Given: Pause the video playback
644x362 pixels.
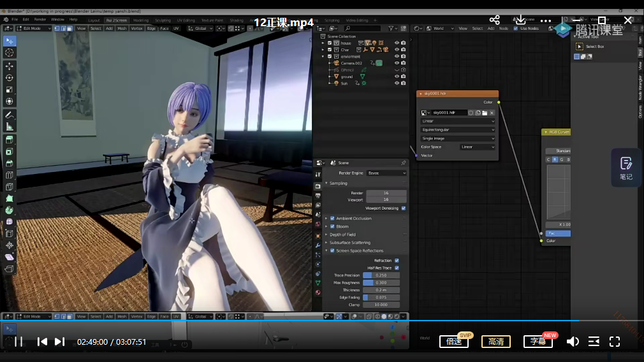Looking at the screenshot, I should coord(19,342).
